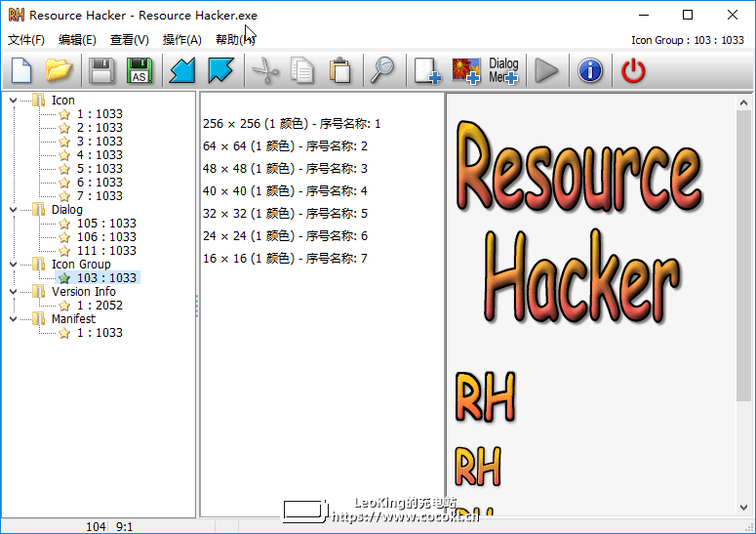The width and height of the screenshot is (756, 534).
Task: Click the Cut scissors icon
Action: pos(265,70)
